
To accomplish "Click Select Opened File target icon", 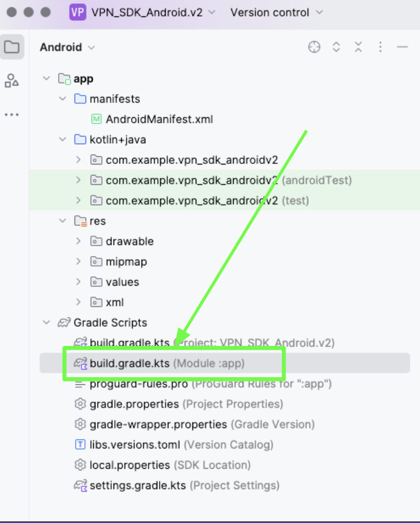I will tap(314, 47).
